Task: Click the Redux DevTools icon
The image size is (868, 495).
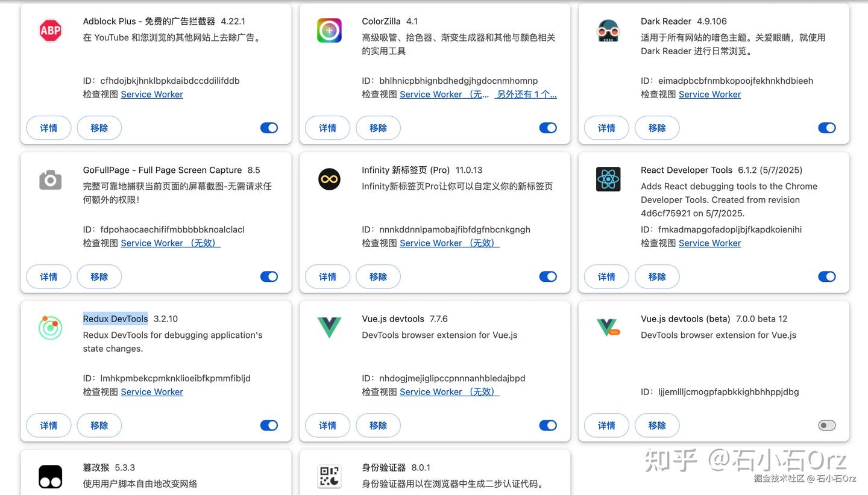Action: click(x=51, y=328)
